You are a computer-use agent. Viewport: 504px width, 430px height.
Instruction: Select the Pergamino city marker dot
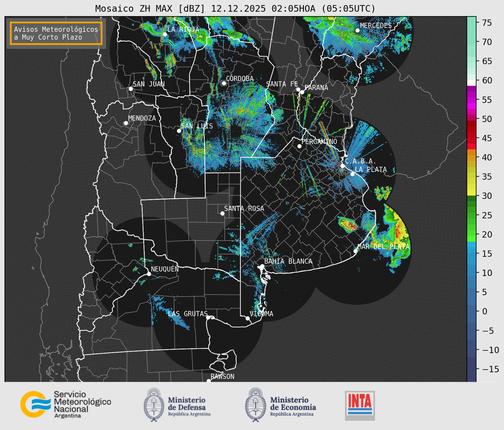click(x=299, y=146)
